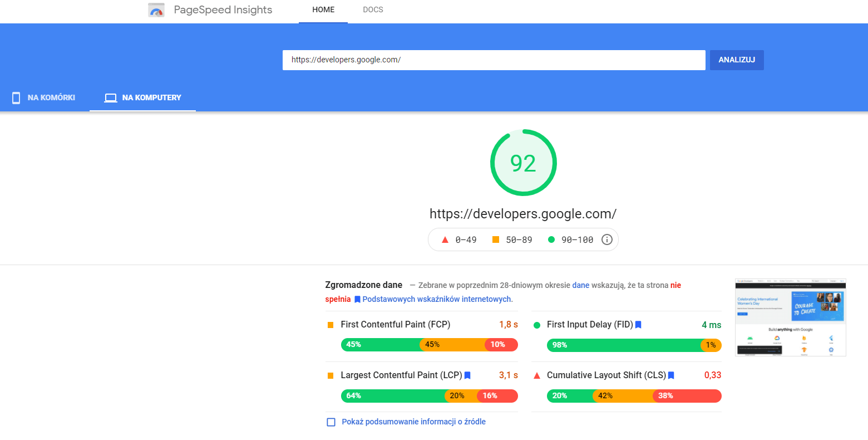Click the First Contentful Paint (FCP) label
Viewport: 868px width, 440px height.
(396, 325)
